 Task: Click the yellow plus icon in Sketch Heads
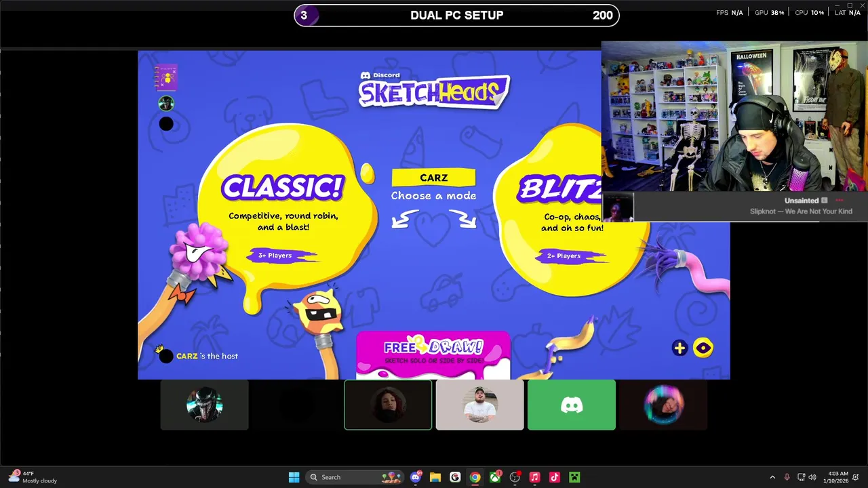click(679, 348)
